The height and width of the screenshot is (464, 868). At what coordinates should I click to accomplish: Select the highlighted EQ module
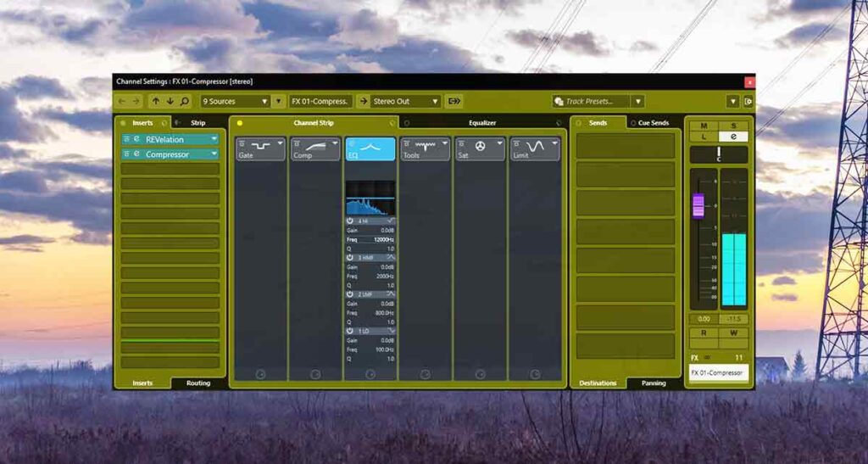point(370,149)
